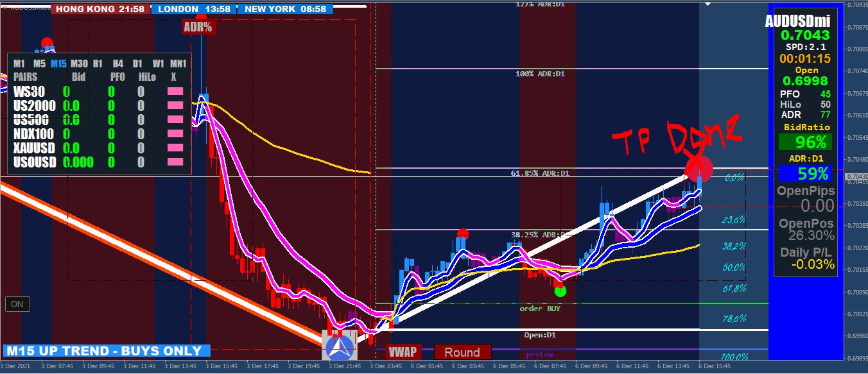The height and width of the screenshot is (374, 868).
Task: Select the highlighted M15 timeframe
Action: click(58, 64)
